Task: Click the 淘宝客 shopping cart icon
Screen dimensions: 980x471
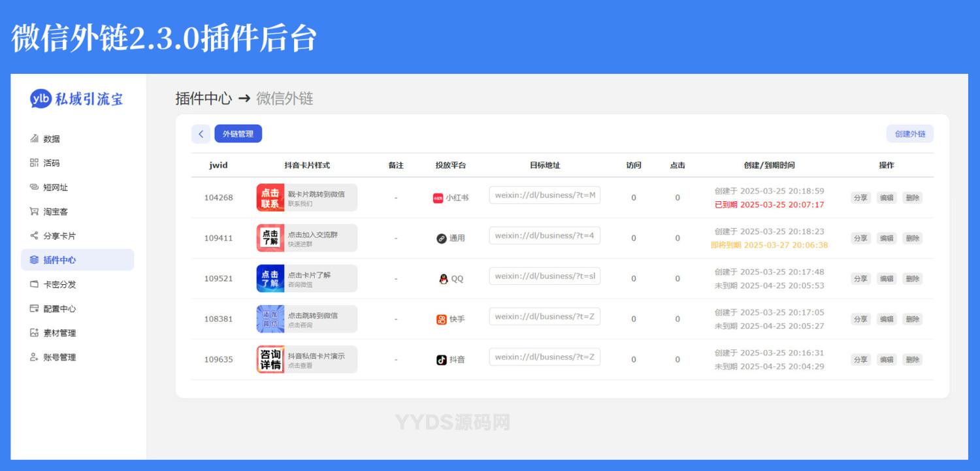Action: 34,212
